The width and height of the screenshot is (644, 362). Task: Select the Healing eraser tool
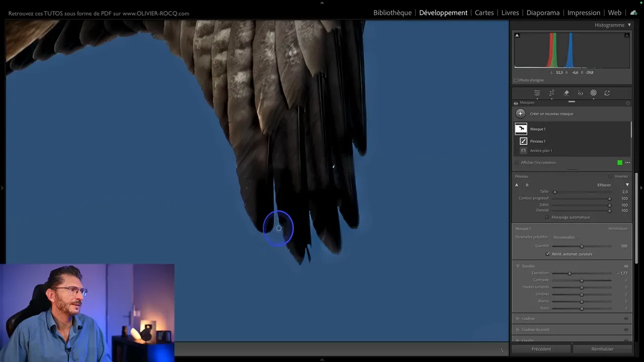[566, 93]
